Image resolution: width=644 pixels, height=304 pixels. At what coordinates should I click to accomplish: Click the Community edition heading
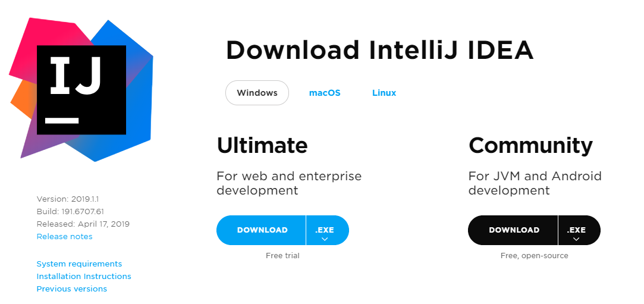coord(530,145)
